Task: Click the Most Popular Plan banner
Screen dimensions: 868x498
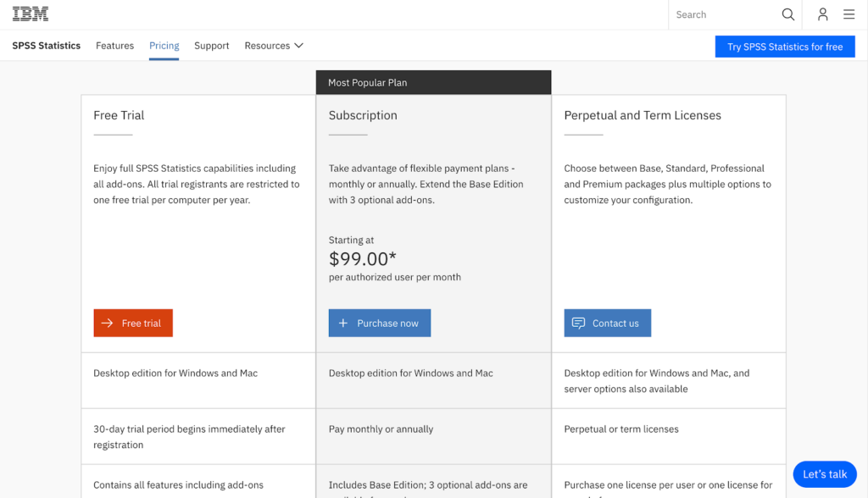Action: [x=433, y=82]
